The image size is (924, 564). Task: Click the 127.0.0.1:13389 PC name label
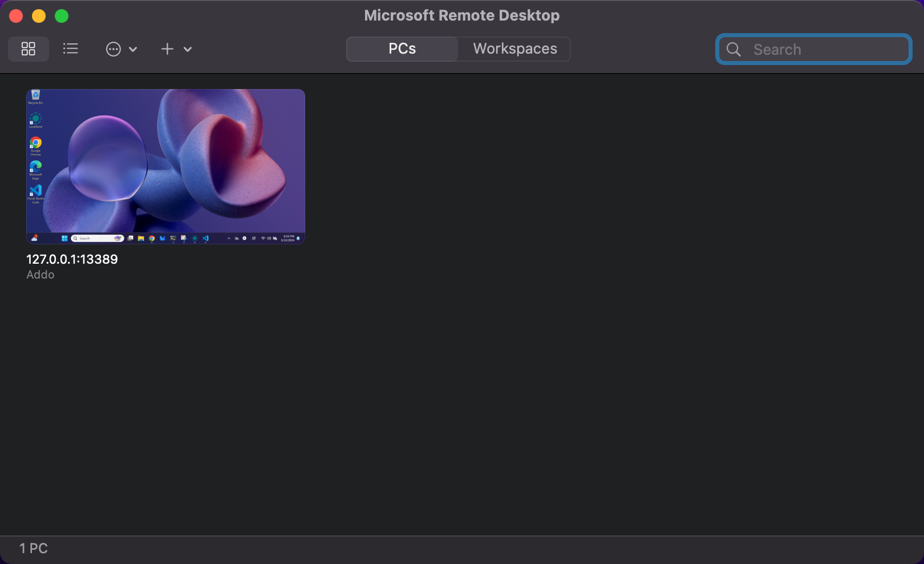[x=72, y=259]
